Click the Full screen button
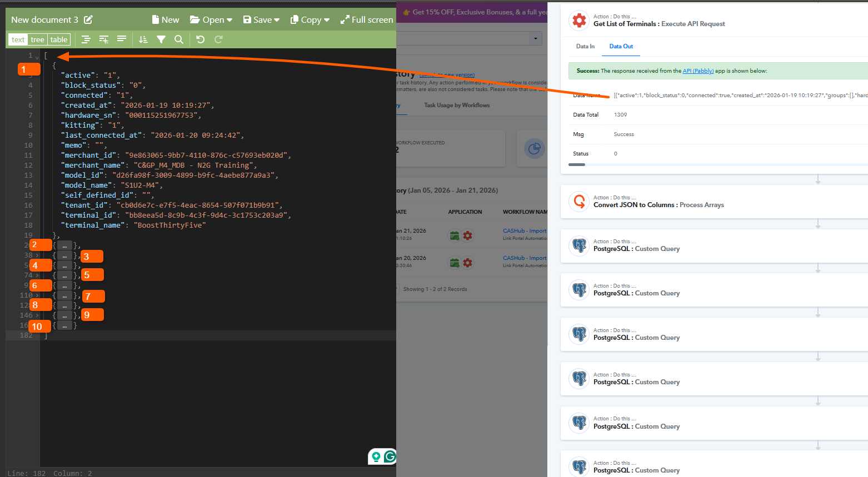Image resolution: width=868 pixels, height=477 pixels. (x=367, y=20)
